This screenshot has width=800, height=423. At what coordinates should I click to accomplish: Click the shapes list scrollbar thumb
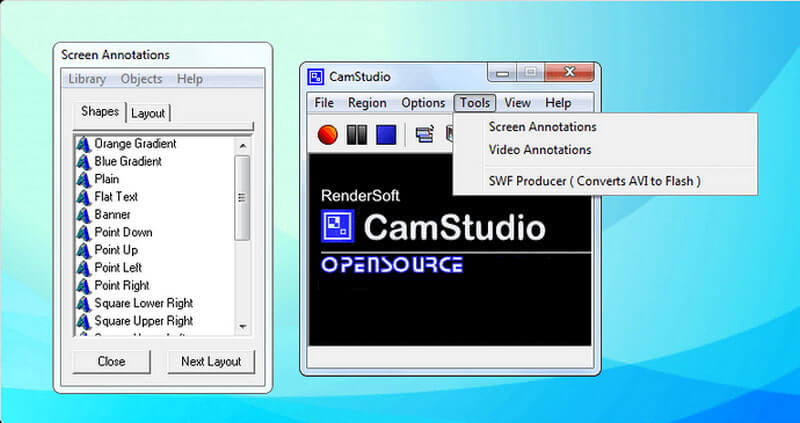tap(242, 198)
